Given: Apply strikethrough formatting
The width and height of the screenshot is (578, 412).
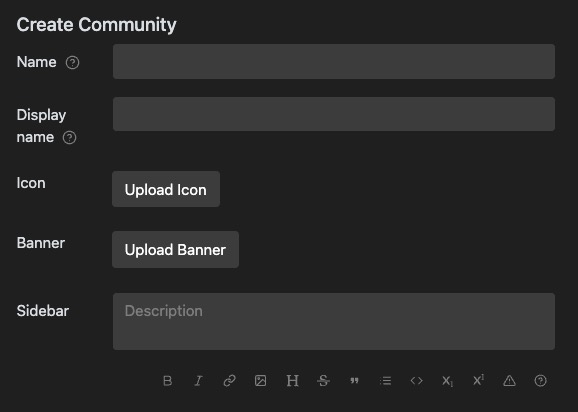Looking at the screenshot, I should (x=323, y=381).
